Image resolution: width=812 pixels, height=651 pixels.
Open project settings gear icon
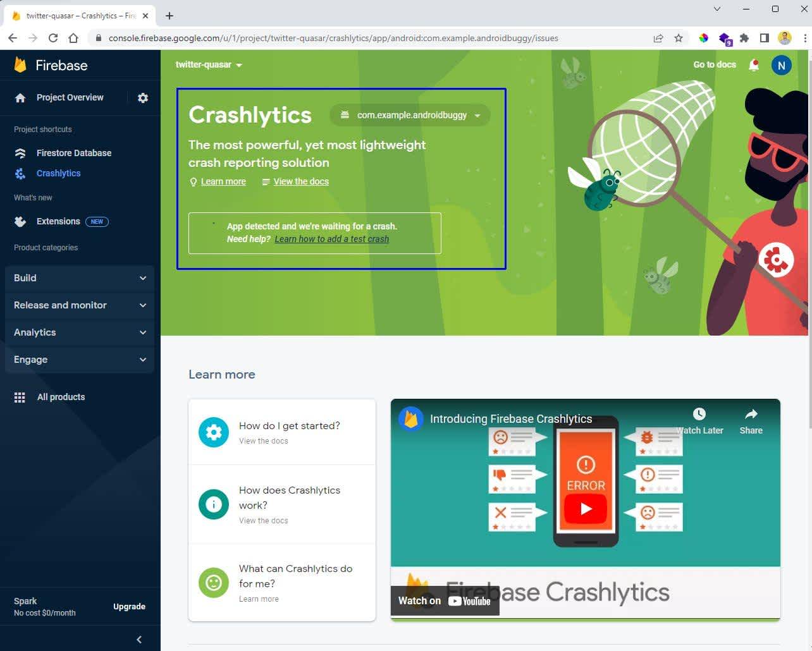pyautogui.click(x=143, y=98)
